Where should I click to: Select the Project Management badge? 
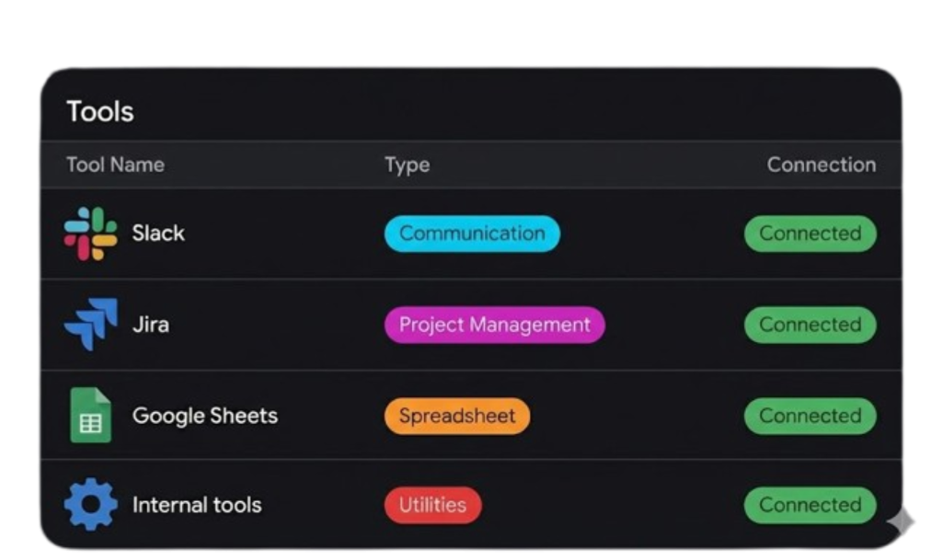pyautogui.click(x=494, y=324)
